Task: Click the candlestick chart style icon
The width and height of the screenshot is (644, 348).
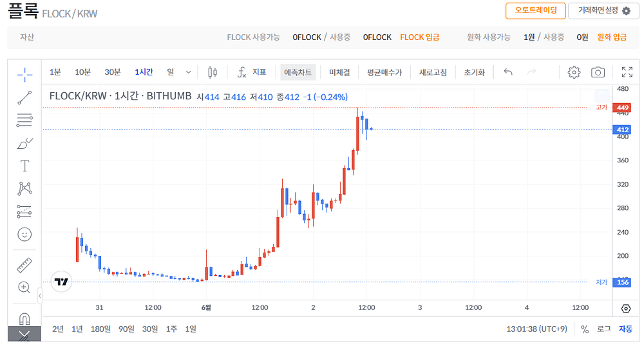Action: click(213, 72)
